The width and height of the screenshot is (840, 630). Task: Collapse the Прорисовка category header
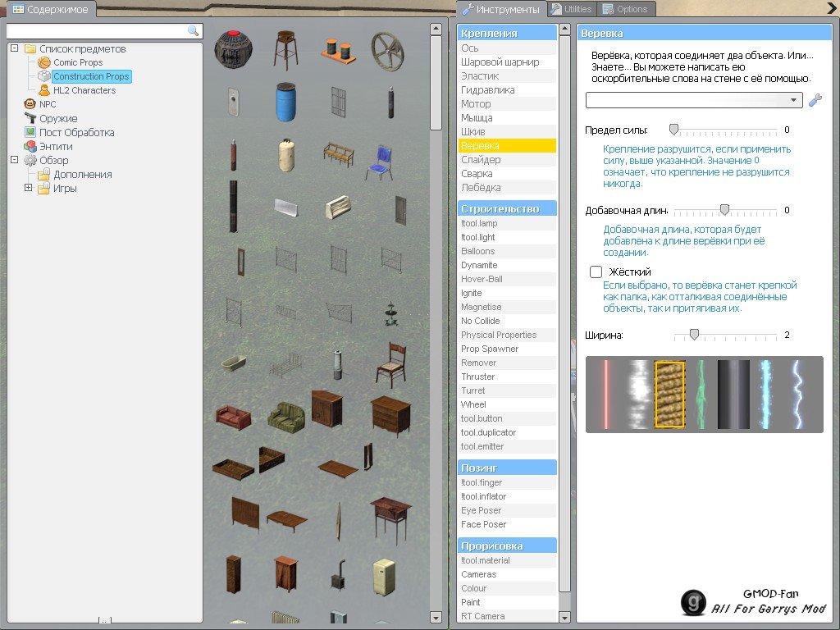point(507,546)
